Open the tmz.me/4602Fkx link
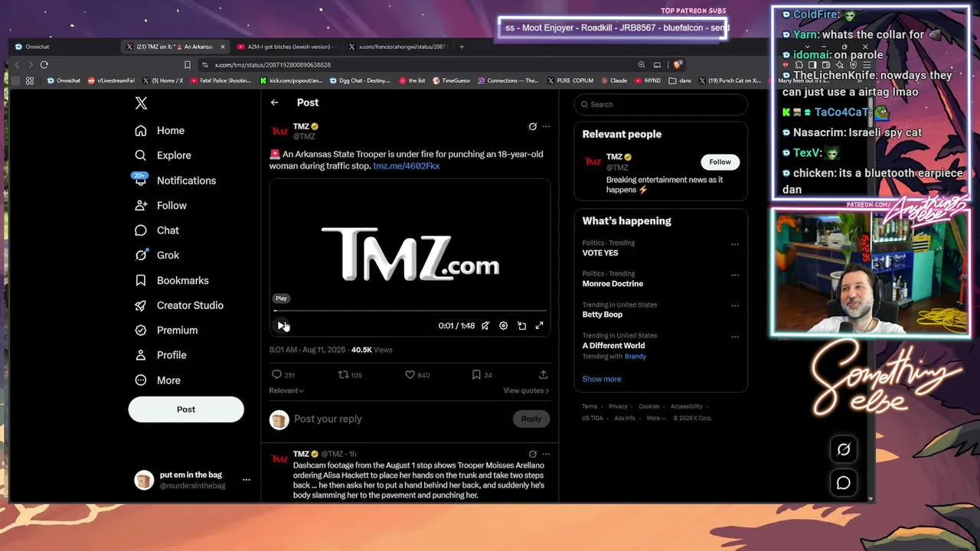980x551 pixels. (407, 166)
